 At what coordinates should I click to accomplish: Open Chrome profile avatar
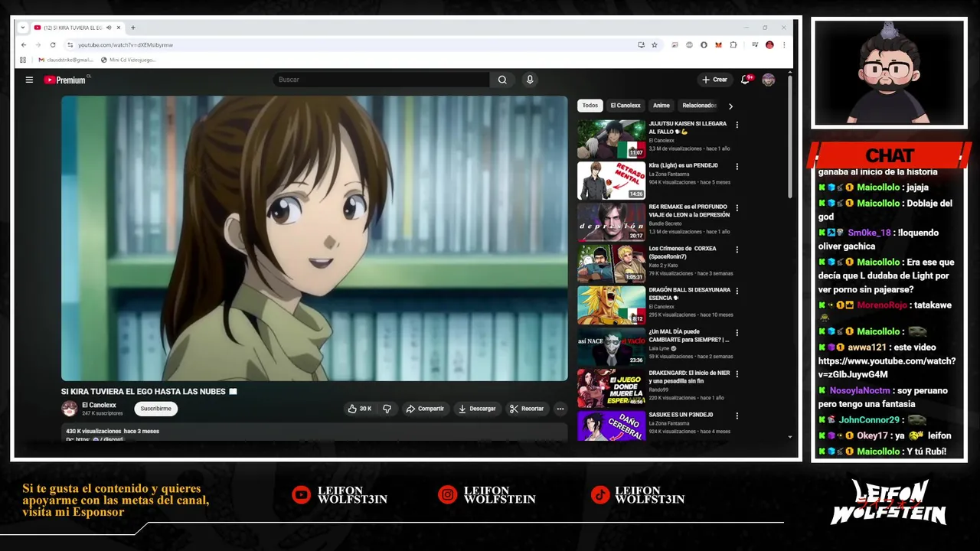click(770, 45)
